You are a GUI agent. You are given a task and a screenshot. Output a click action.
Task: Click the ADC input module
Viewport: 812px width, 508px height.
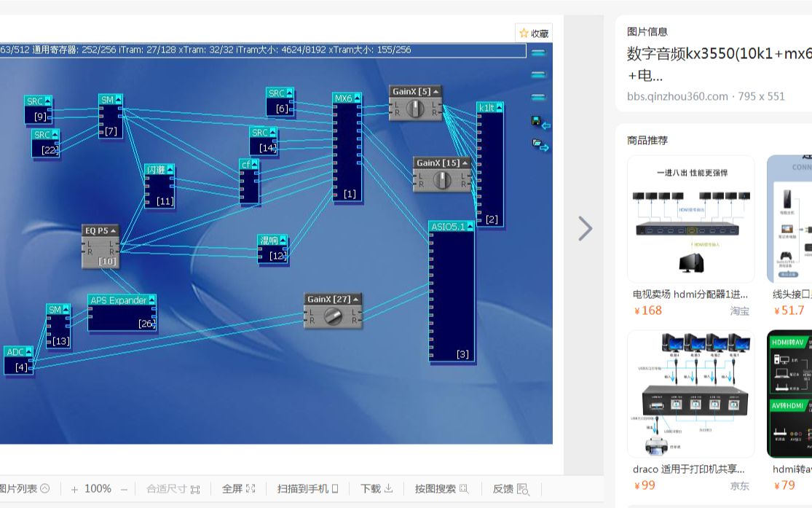(x=20, y=361)
